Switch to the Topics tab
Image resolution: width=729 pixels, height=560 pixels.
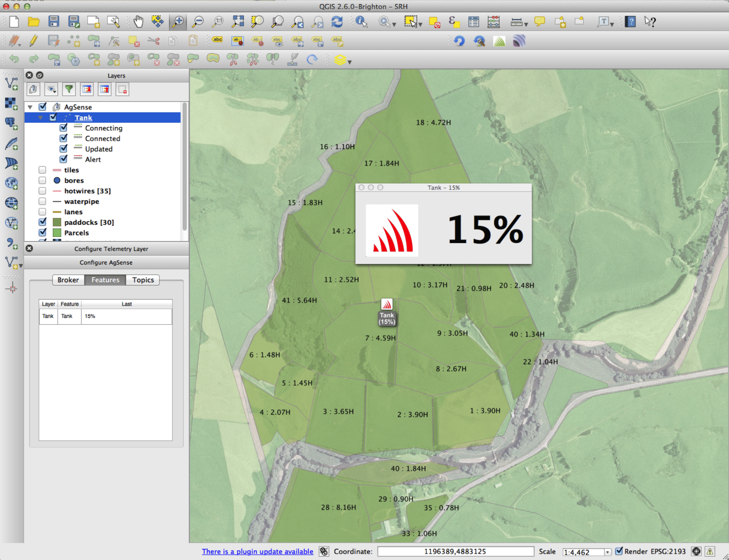[x=143, y=280]
